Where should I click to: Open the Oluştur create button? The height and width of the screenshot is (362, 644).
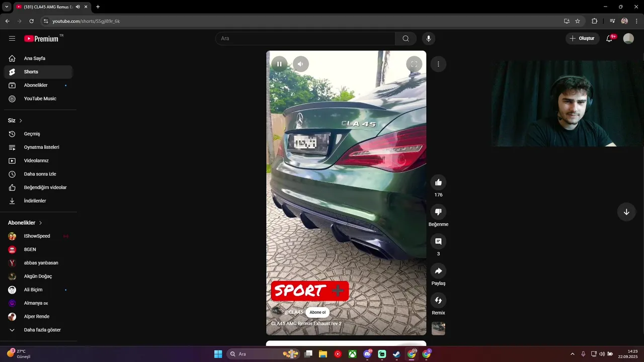coord(583,38)
